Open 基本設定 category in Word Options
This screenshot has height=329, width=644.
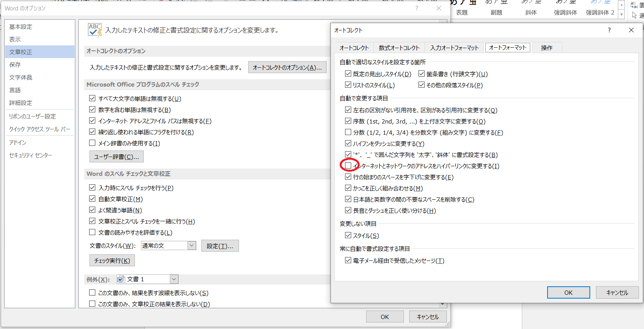[40, 27]
